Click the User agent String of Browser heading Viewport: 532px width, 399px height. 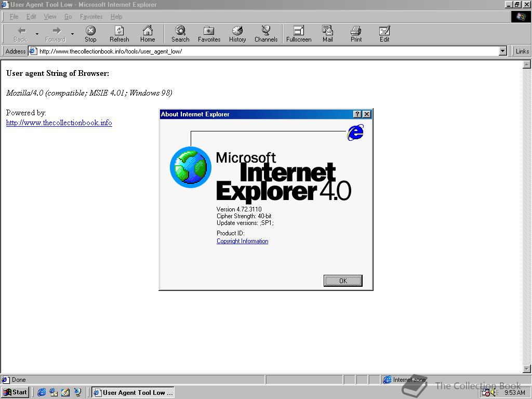click(58, 73)
